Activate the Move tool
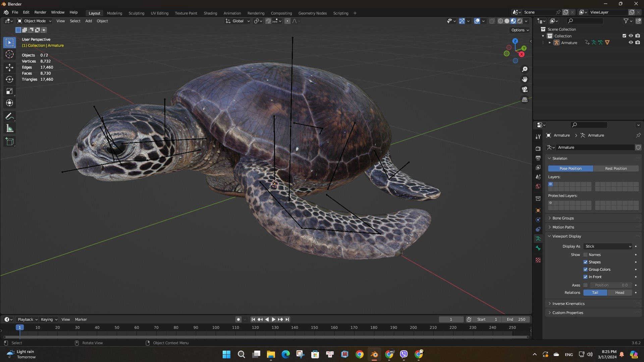This screenshot has width=644, height=362. (9, 67)
